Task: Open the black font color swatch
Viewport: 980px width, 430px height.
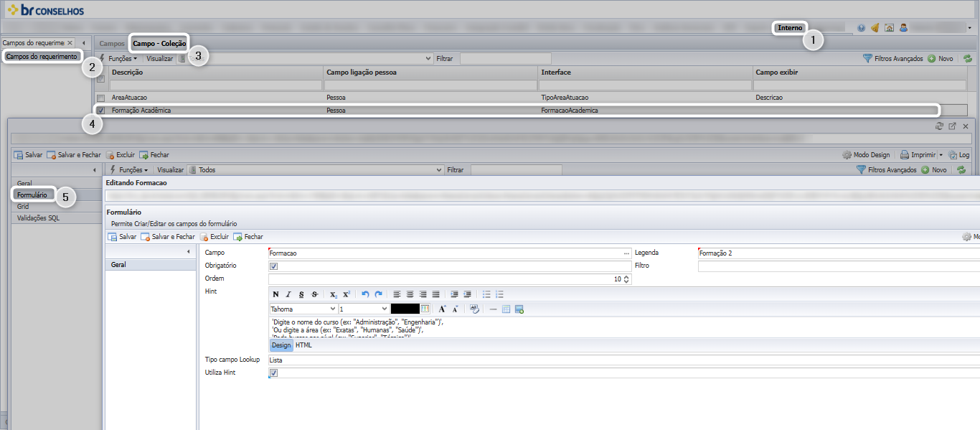Action: [x=405, y=309]
